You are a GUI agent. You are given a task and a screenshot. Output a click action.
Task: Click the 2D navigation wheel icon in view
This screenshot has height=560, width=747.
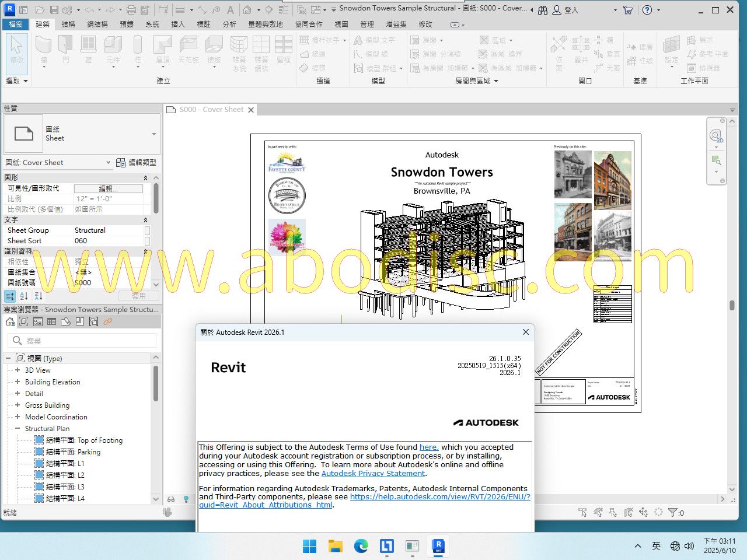coord(716,136)
